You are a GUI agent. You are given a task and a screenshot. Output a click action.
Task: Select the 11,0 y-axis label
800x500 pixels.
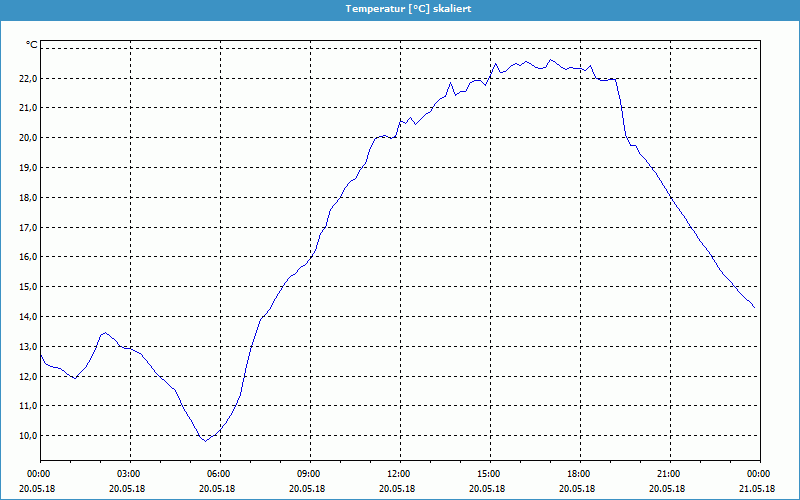click(x=26, y=406)
